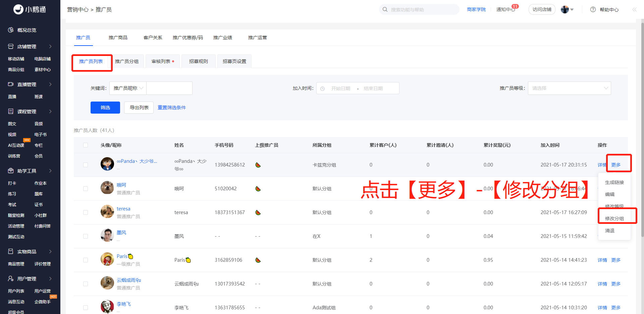Click 李艳飞 avatar image
Image resolution: width=644 pixels, height=314 pixels.
click(x=107, y=306)
